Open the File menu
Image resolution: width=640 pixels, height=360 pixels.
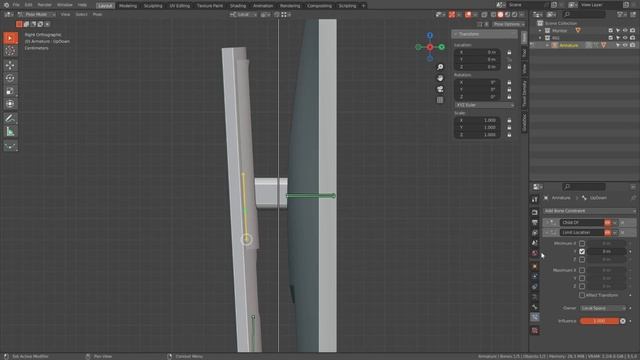(16, 5)
